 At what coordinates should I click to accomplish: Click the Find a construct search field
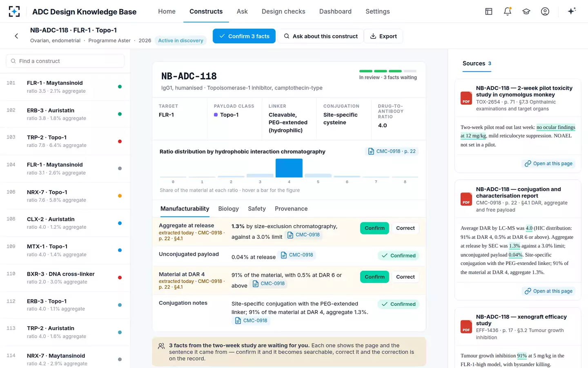pyautogui.click(x=65, y=61)
